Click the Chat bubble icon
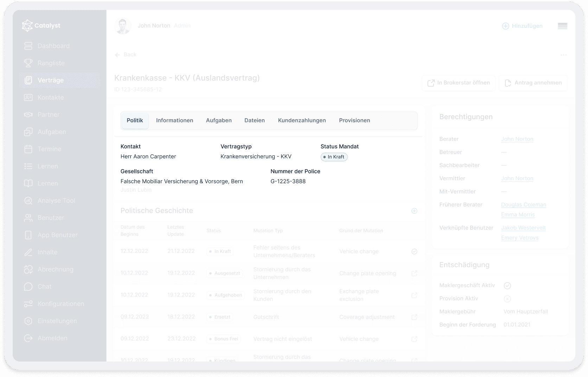Image resolution: width=588 pixels, height=377 pixels. [x=28, y=287]
